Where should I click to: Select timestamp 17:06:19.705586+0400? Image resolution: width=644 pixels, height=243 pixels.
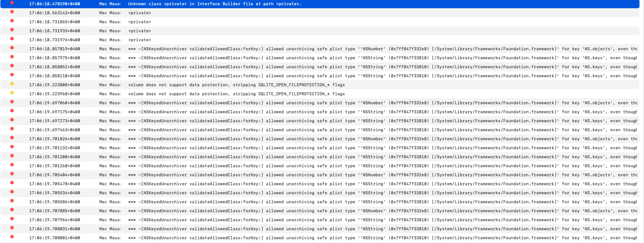point(55,202)
